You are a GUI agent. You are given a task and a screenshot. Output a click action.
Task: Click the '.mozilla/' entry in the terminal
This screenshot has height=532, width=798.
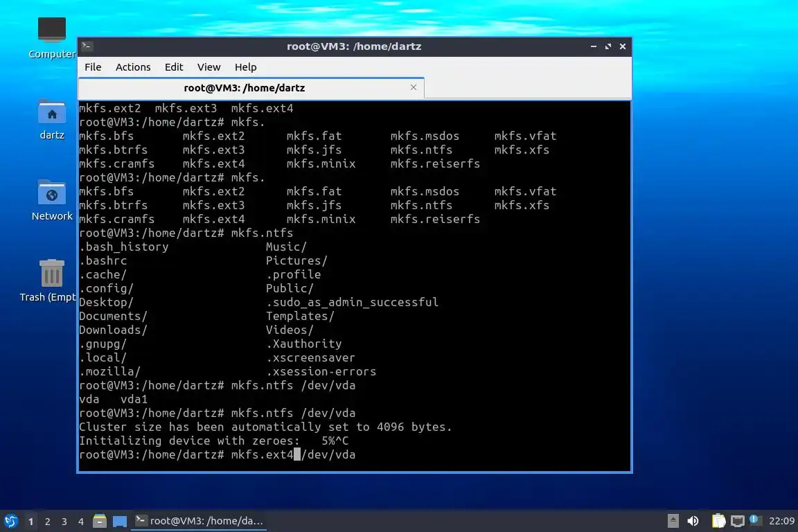pos(109,371)
